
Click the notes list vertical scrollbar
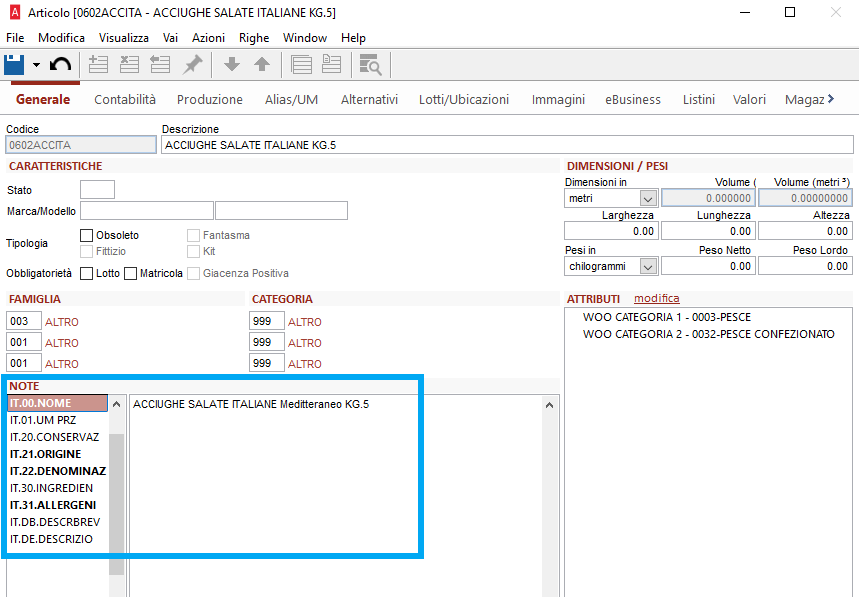click(x=116, y=490)
